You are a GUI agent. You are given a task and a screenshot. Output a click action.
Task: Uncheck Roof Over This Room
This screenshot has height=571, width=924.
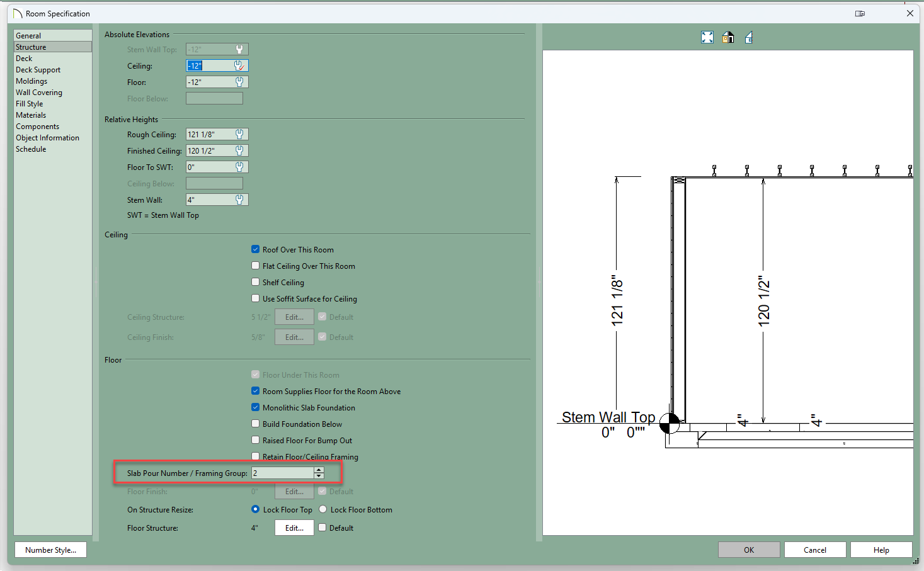[256, 249]
